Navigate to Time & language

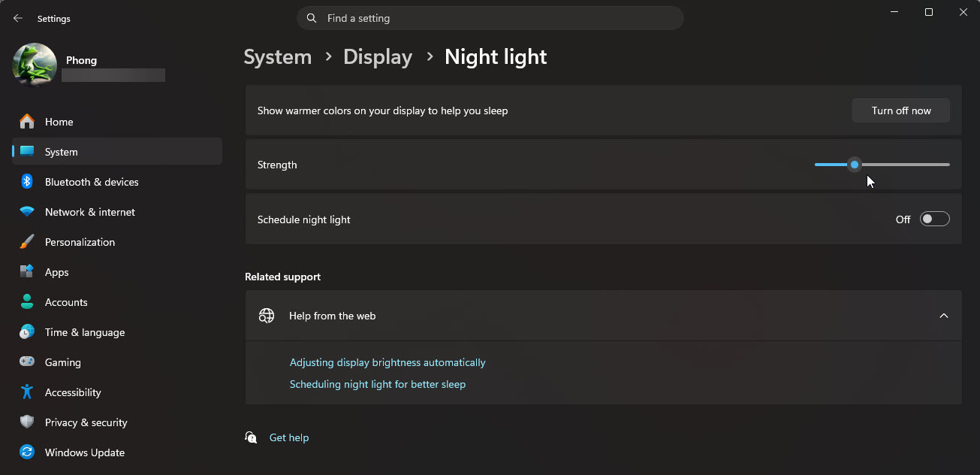(117, 332)
